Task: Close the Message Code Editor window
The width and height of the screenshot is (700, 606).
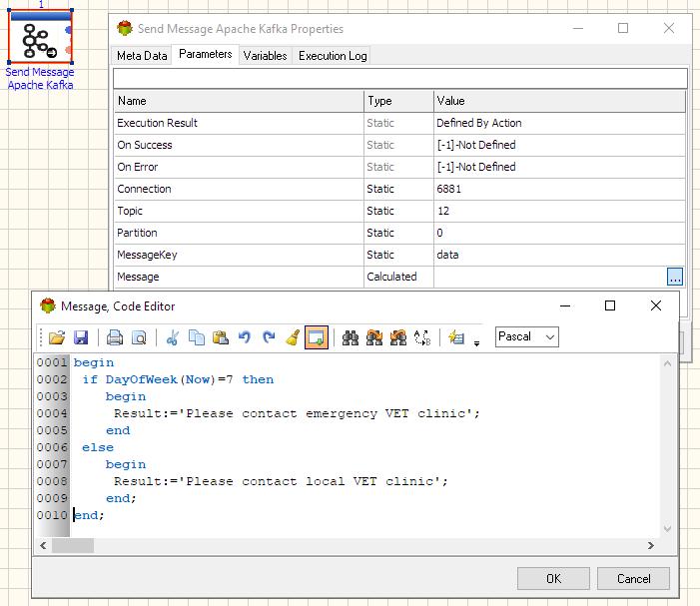Action: pyautogui.click(x=656, y=305)
